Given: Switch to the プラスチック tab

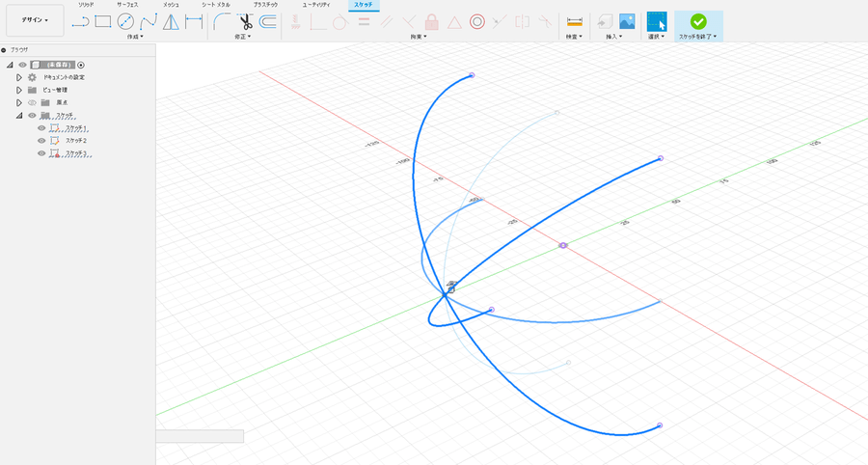Looking at the screenshot, I should coord(265,5).
